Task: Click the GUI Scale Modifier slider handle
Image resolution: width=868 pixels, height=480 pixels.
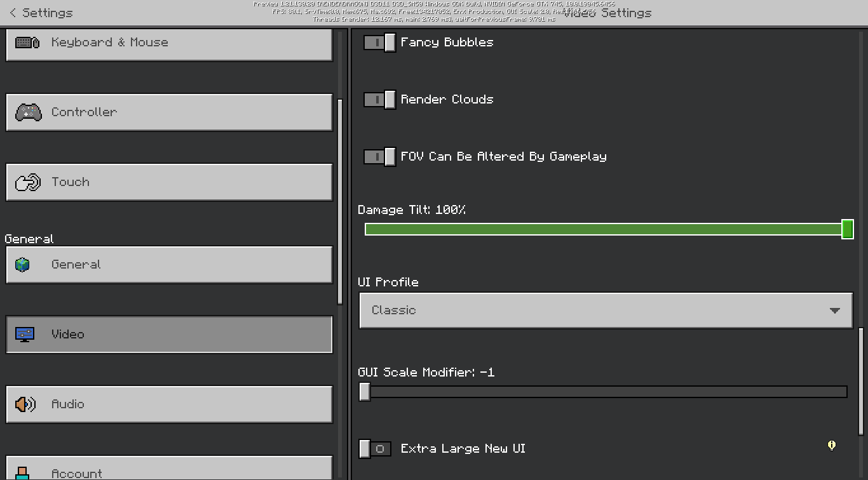Action: 365,392
